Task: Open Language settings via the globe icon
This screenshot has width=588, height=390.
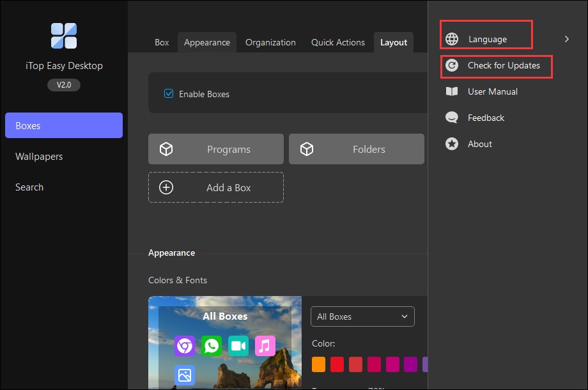Action: point(452,39)
